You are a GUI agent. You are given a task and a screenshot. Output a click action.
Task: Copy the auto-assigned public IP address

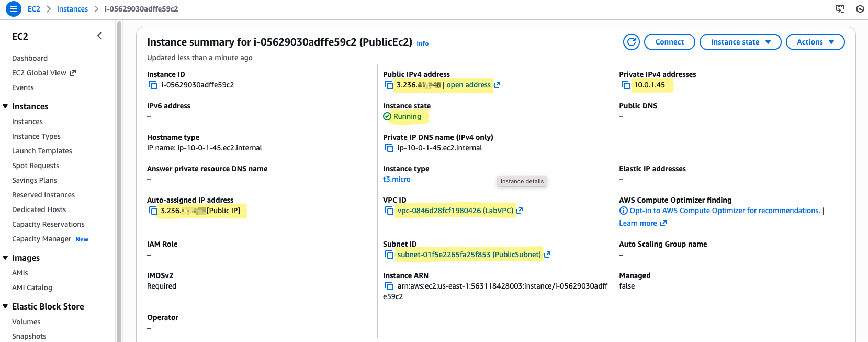point(153,211)
